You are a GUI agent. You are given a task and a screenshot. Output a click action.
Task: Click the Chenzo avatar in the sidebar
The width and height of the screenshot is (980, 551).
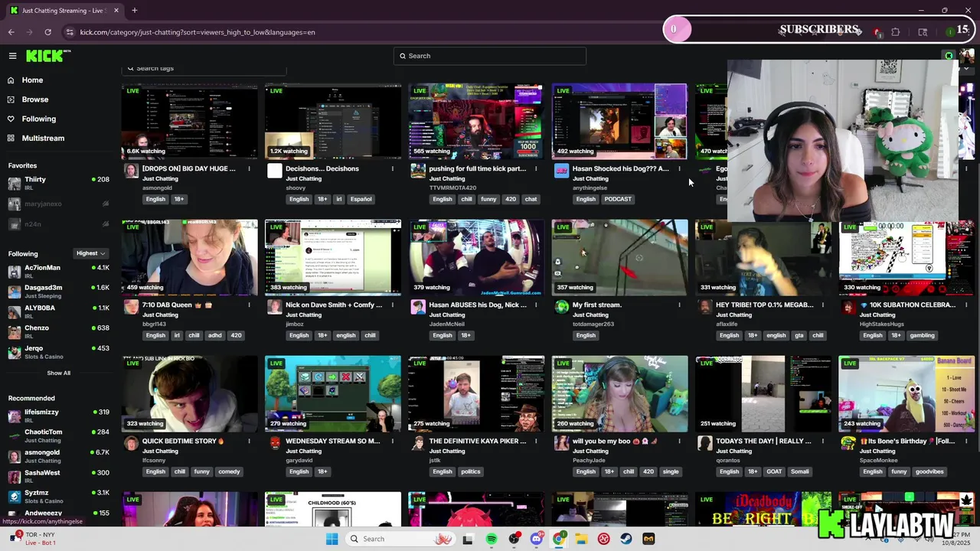click(x=15, y=332)
